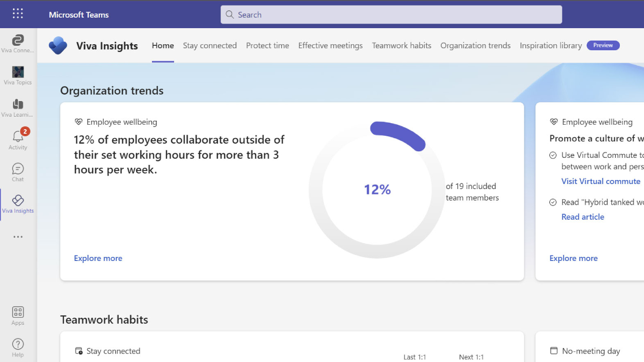Open the Activity bell with notification badge
Image resolution: width=644 pixels, height=362 pixels.
coord(18,137)
